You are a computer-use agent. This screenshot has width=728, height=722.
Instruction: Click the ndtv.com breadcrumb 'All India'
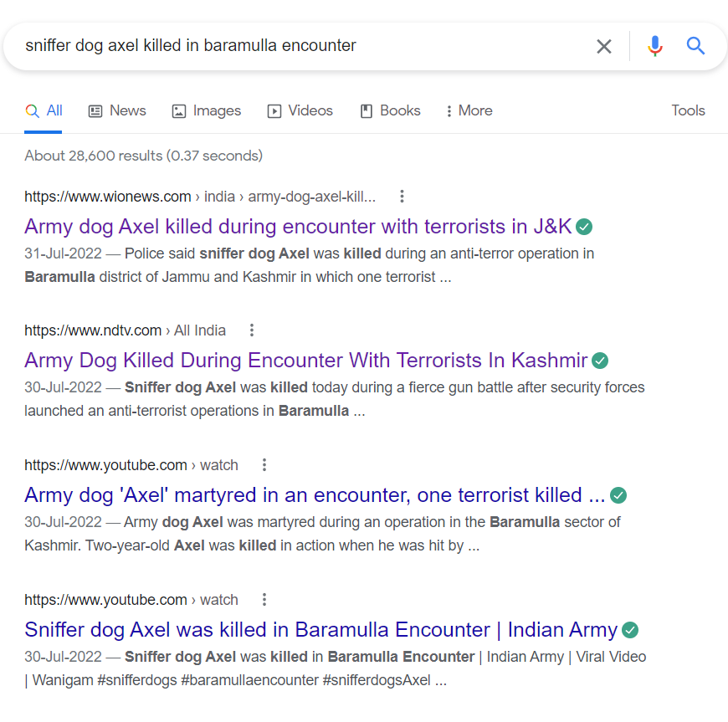tap(199, 330)
